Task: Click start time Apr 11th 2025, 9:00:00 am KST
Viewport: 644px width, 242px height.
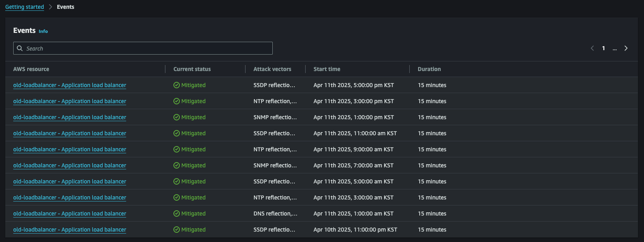Action: 354,149
